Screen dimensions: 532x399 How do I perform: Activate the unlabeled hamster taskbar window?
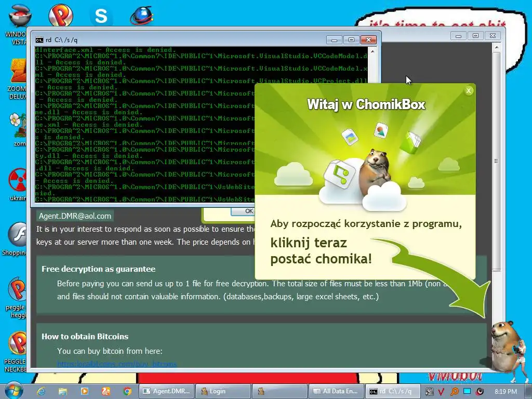[279, 391]
